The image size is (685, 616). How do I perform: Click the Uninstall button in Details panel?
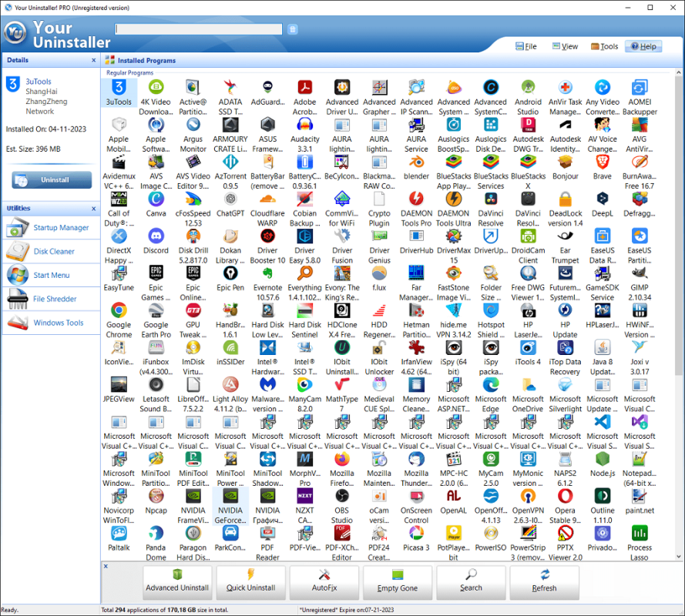(x=52, y=179)
